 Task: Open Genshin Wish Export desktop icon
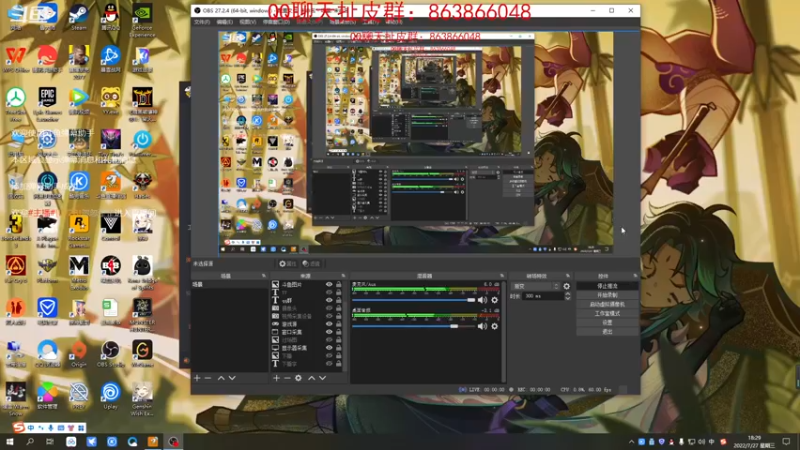click(142, 399)
